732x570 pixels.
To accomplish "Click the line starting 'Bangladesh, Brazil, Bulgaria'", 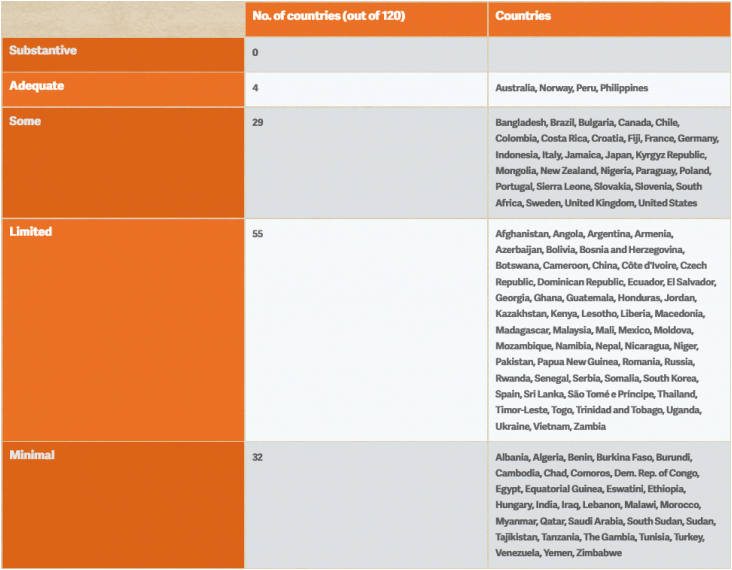I will point(587,122).
